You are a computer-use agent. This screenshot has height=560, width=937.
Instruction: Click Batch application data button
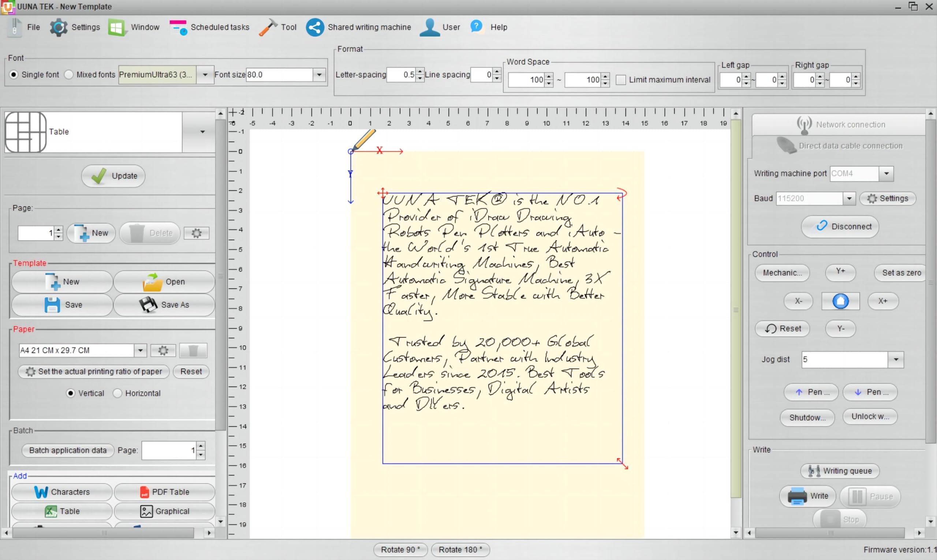pos(68,450)
